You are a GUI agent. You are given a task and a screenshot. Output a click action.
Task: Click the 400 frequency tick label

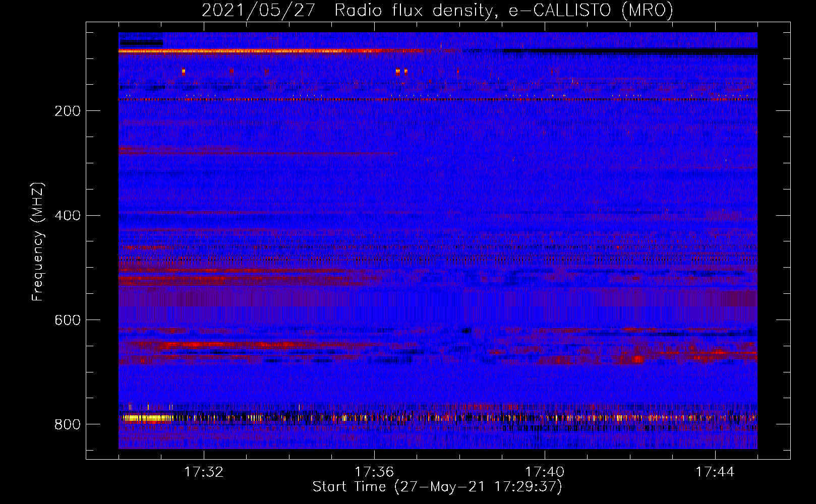point(67,215)
